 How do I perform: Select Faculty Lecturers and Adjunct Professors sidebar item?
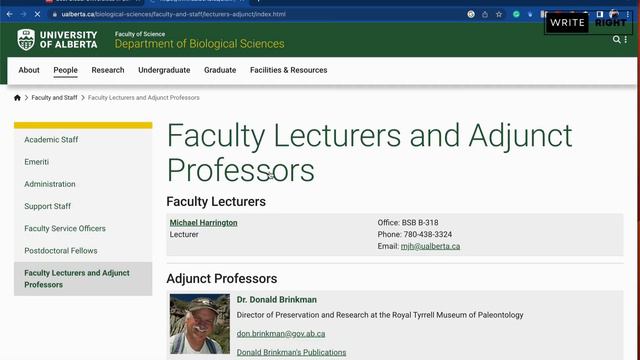pos(83,279)
